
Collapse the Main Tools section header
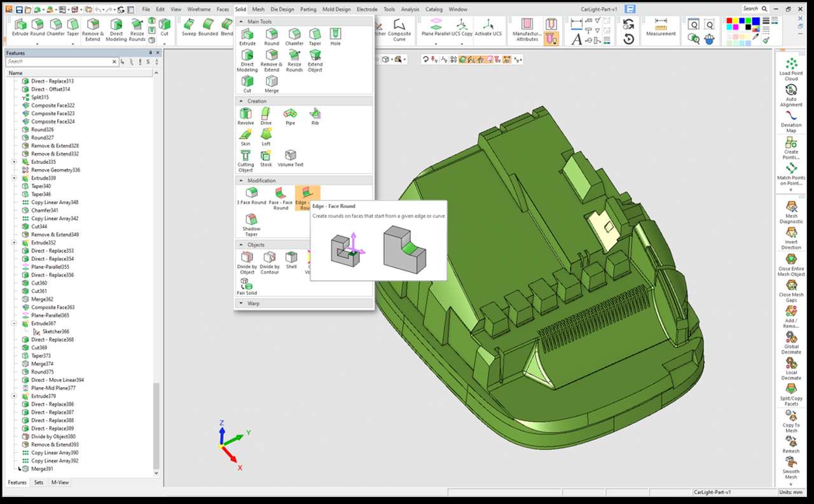240,22
